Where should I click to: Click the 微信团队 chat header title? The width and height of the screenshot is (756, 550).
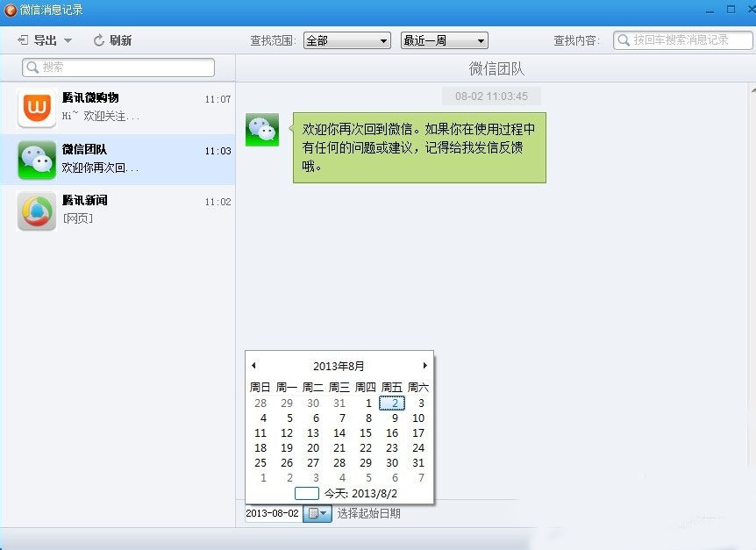[496, 68]
